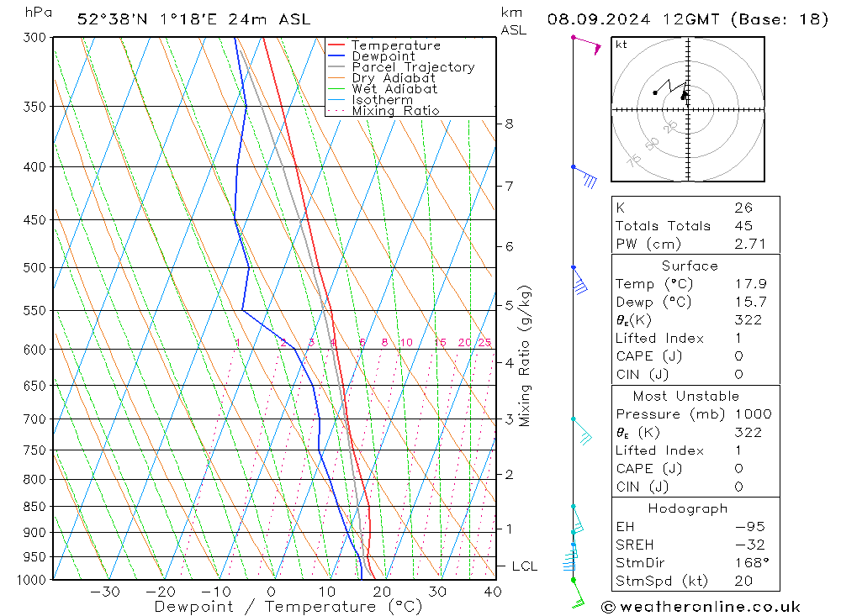Click the red Temperature legend line
The width and height of the screenshot is (841, 616).
coord(336,45)
